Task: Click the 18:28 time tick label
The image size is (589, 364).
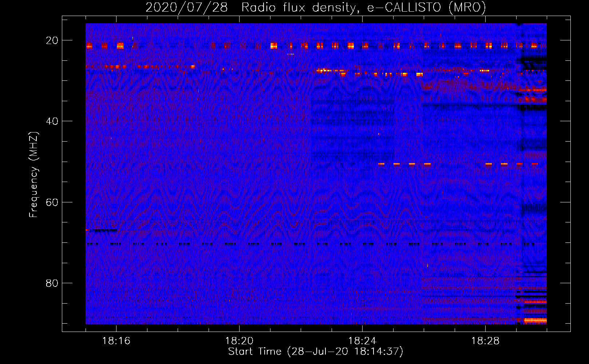Action: (x=485, y=341)
